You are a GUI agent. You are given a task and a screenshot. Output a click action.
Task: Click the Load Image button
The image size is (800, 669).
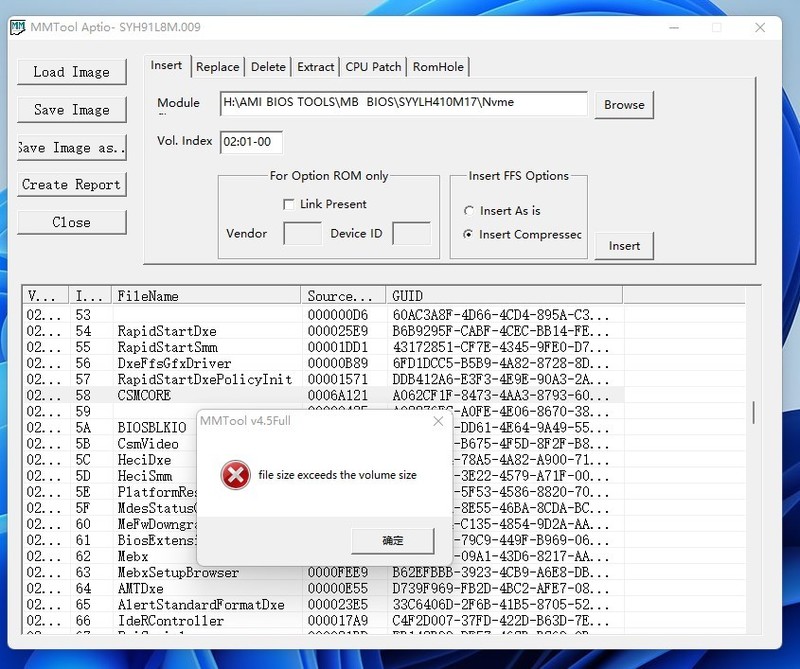coord(71,72)
